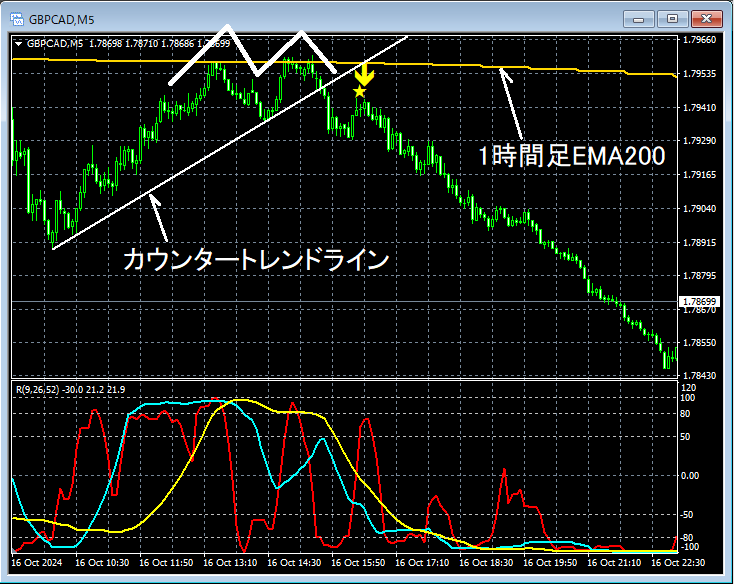Click the 16 Oct 19:50 time label
Image resolution: width=735 pixels, height=584 pixels.
pyautogui.click(x=550, y=563)
